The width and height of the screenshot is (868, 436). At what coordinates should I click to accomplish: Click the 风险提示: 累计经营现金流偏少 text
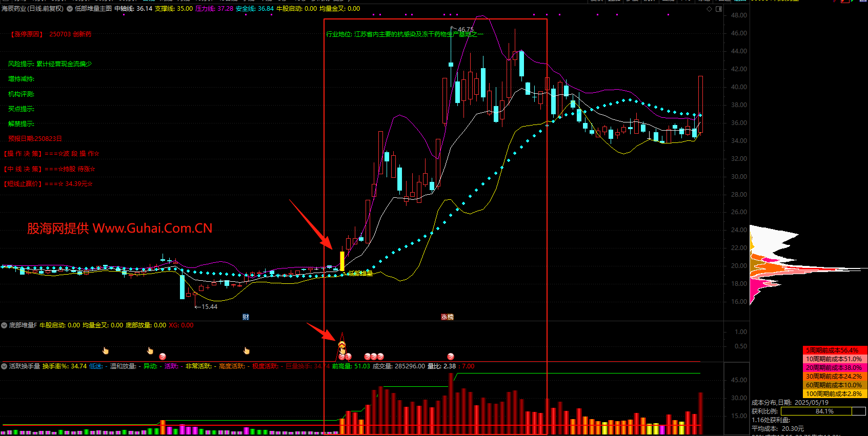(50, 64)
